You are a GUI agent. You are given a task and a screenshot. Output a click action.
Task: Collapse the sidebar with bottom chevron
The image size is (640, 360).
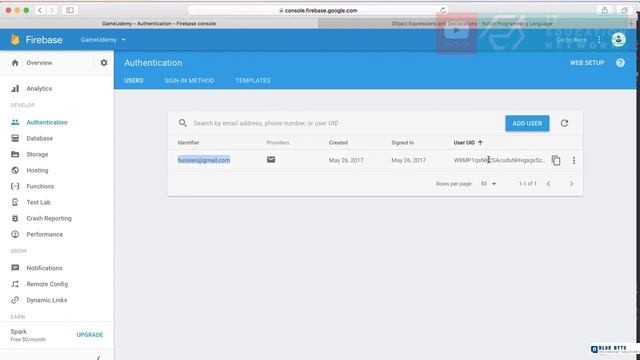98,358
